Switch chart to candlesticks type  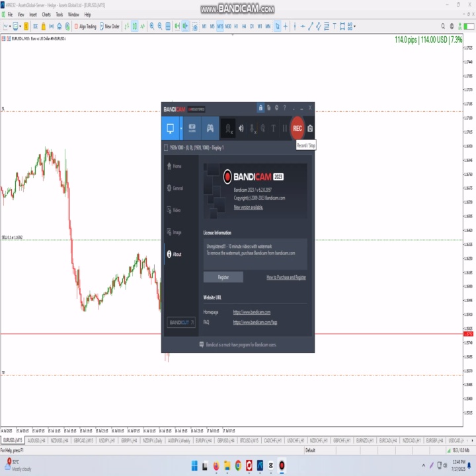(x=134, y=26)
